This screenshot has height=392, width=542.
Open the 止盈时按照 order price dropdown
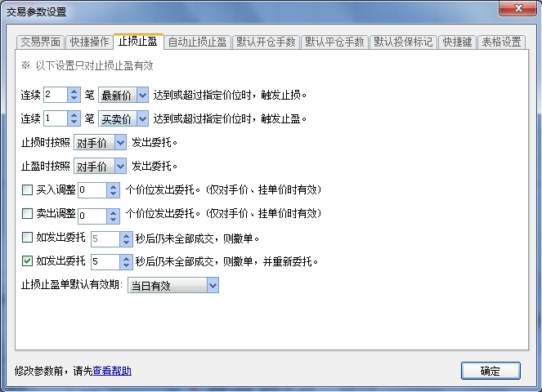(x=100, y=167)
